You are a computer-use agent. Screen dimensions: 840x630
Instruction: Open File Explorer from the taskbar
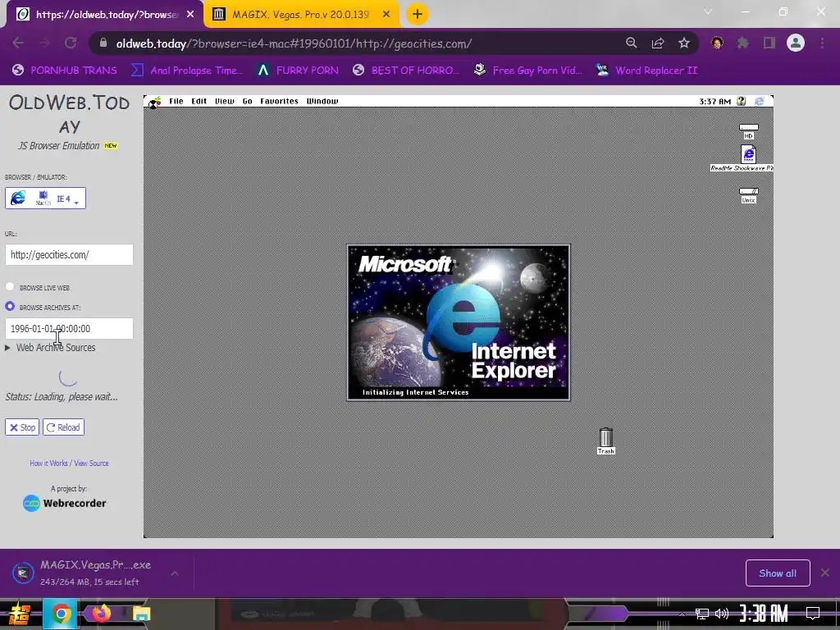(x=141, y=614)
